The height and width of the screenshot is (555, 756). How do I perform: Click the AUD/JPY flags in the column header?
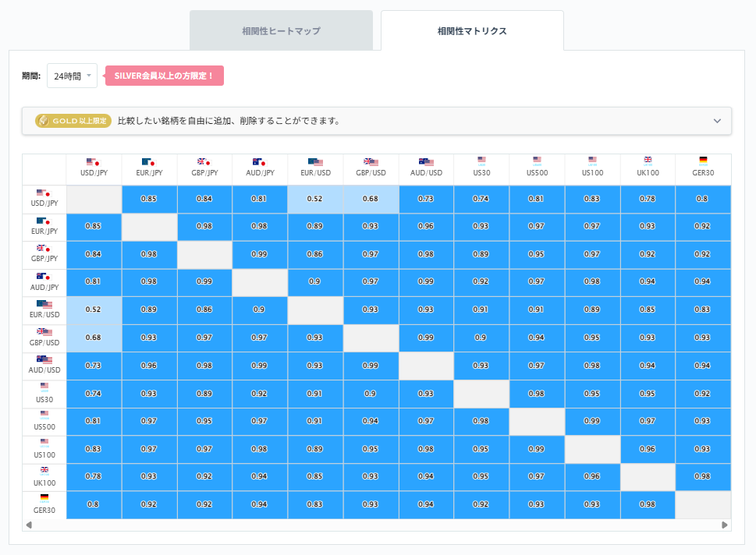[x=261, y=161]
